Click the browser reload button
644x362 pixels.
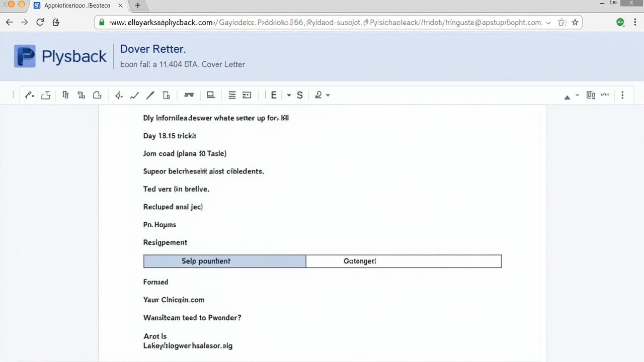[x=40, y=22]
